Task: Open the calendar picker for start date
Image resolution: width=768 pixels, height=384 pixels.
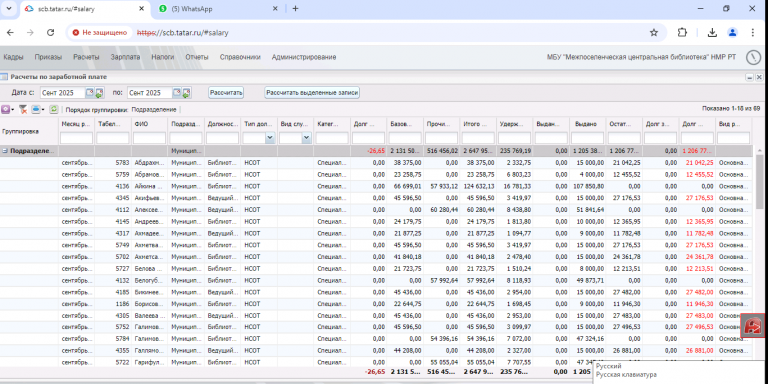Action: pos(90,92)
